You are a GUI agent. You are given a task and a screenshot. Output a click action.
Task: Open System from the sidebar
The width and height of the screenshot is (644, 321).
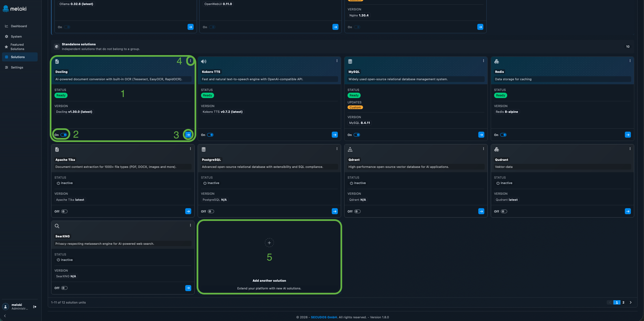pos(20,37)
